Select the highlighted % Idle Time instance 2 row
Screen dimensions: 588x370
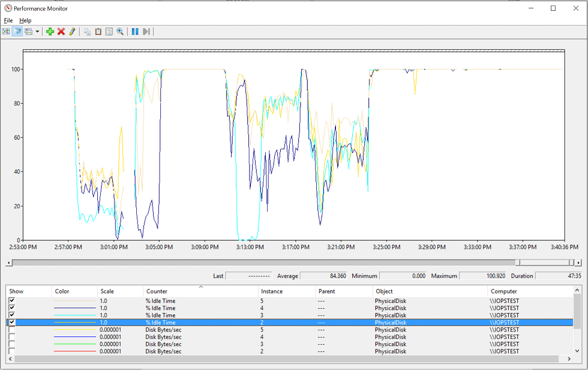coord(180,323)
